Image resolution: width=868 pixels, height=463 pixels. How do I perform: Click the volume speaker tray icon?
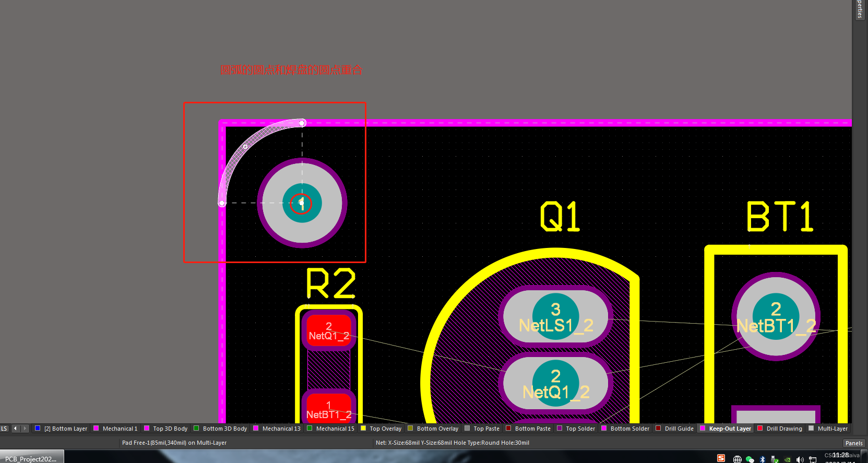point(800,460)
